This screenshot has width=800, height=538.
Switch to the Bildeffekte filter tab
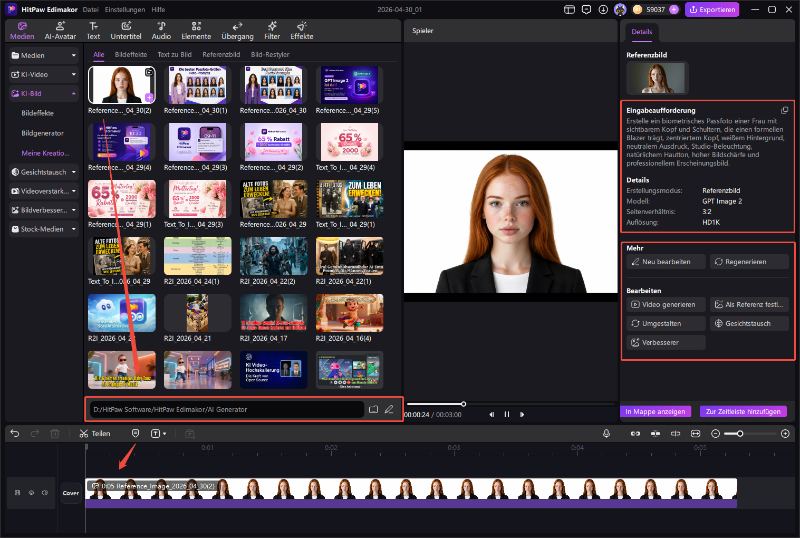point(131,54)
